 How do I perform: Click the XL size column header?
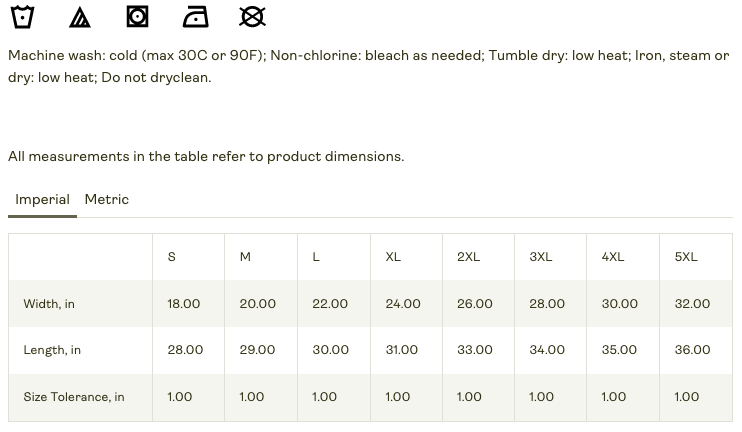[393, 257]
